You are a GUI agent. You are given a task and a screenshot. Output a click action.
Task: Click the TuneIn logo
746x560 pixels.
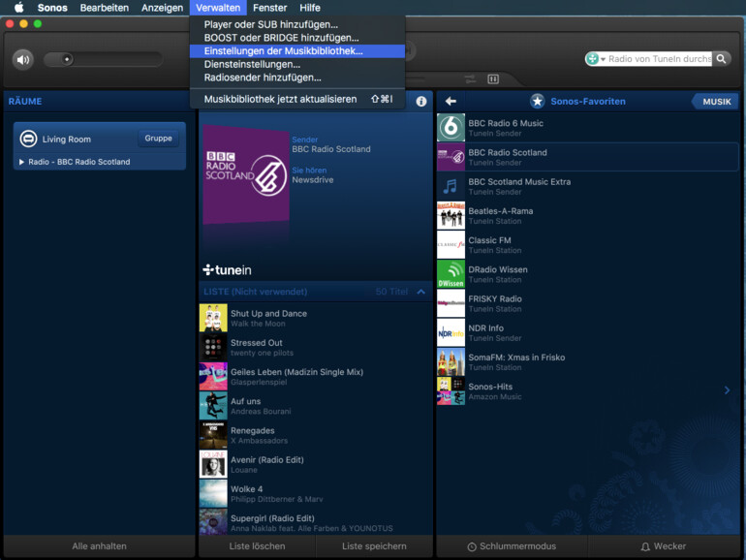tap(227, 270)
